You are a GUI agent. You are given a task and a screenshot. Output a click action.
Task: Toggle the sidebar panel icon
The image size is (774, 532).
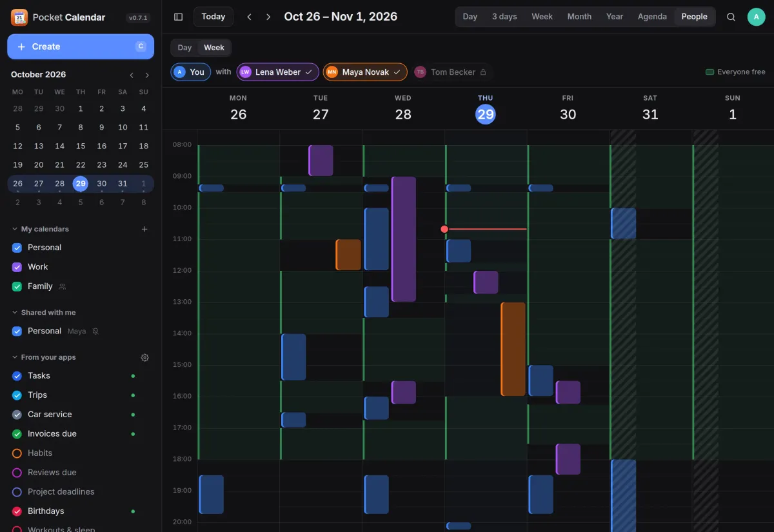(179, 17)
